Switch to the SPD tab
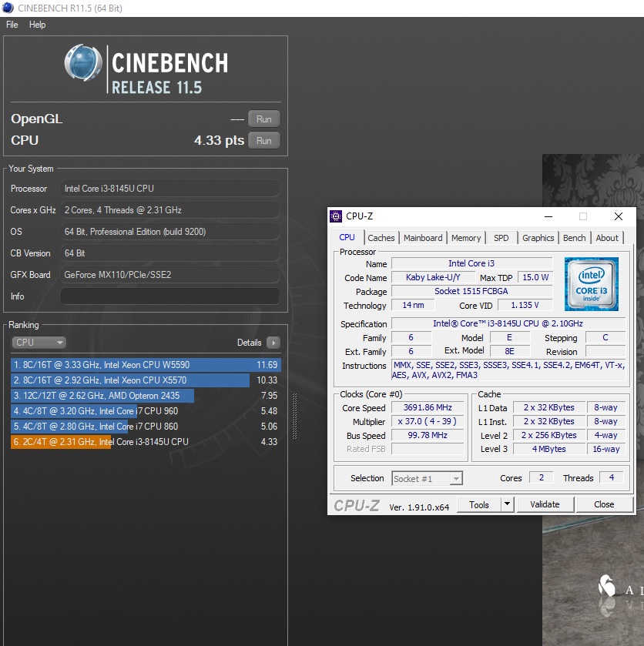Screen dimensions: 644x646 [501, 238]
